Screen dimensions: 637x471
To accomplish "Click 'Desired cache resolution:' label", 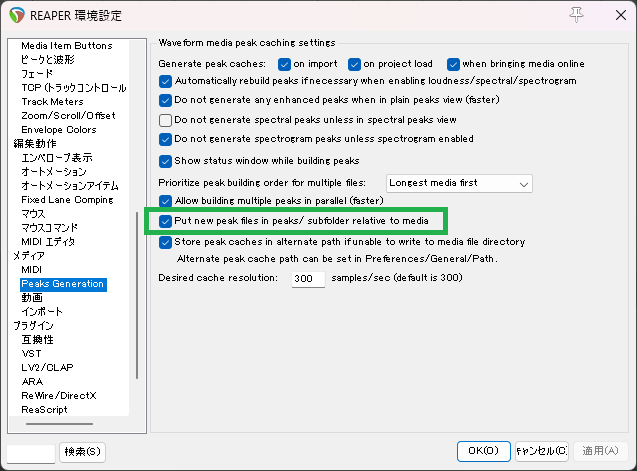I will pos(218,278).
